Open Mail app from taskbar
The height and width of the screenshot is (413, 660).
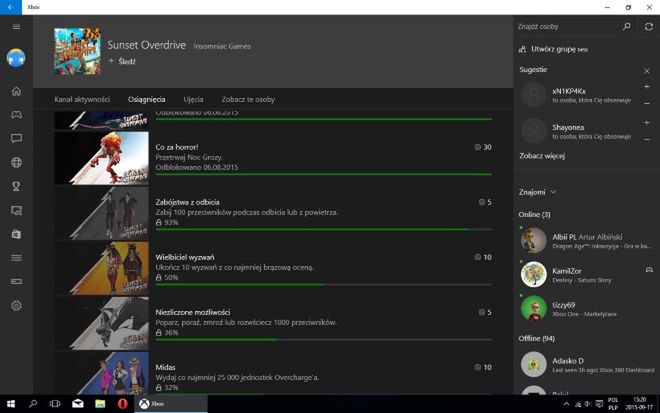(77, 404)
